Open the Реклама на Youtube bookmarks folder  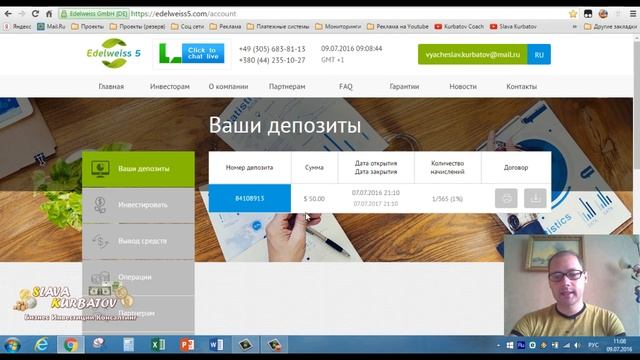[398, 27]
